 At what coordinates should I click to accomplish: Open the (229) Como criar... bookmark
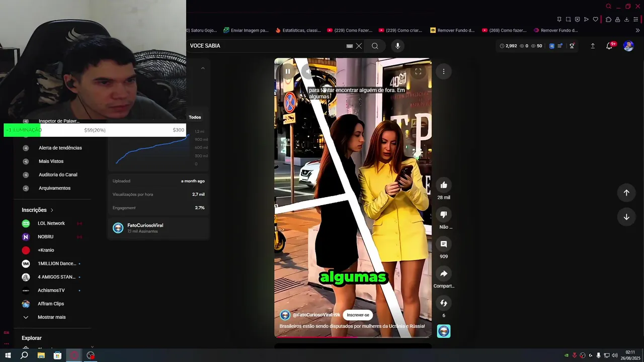coord(400,30)
